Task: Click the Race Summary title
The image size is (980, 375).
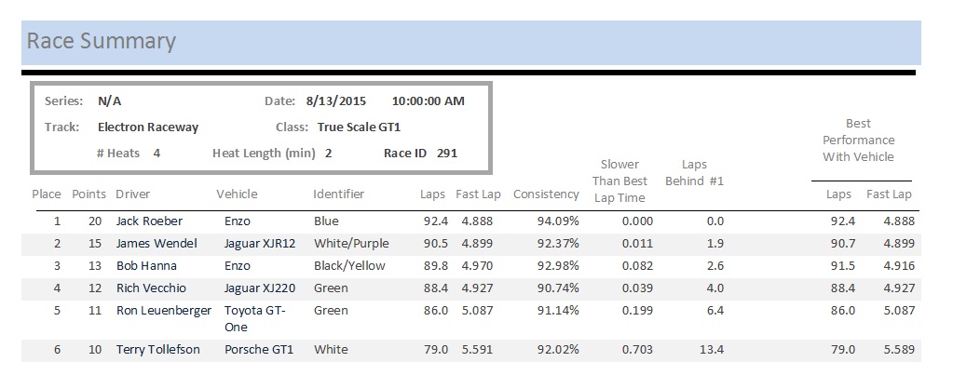Action: click(x=101, y=41)
